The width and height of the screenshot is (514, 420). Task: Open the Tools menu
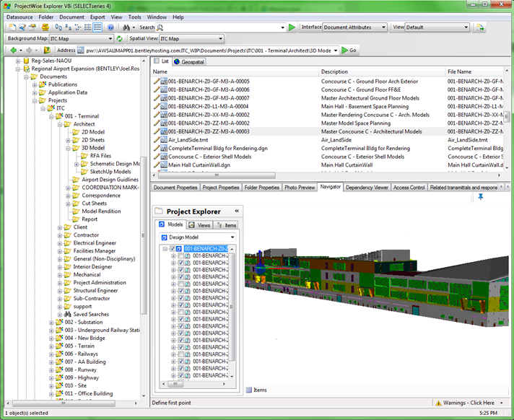[134, 17]
